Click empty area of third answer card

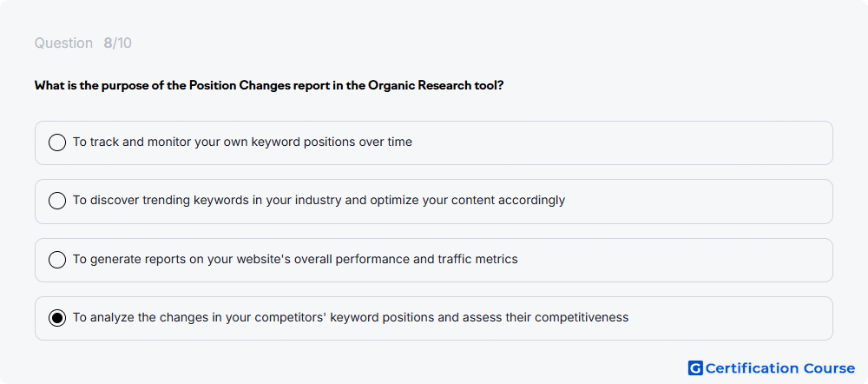675,260
